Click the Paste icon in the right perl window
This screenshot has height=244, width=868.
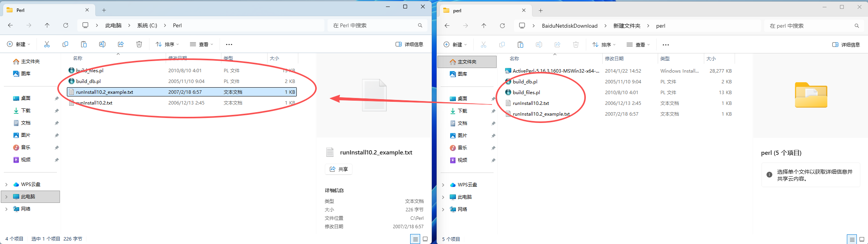pyautogui.click(x=520, y=45)
